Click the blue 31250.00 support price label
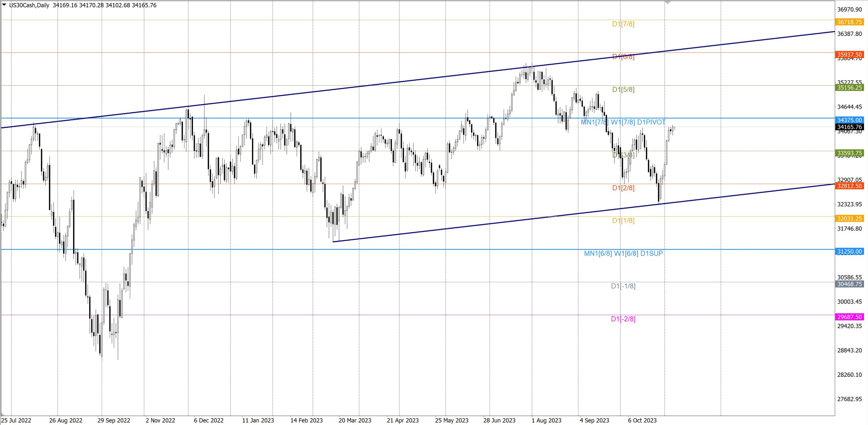Screen dimensions: 868x425 pyautogui.click(x=849, y=251)
